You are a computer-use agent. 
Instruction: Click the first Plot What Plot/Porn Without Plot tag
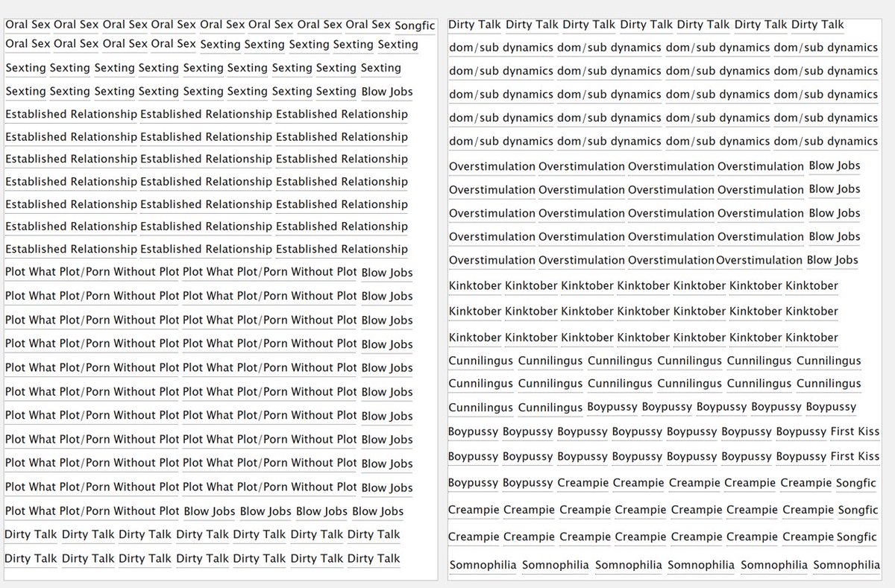[x=92, y=271]
